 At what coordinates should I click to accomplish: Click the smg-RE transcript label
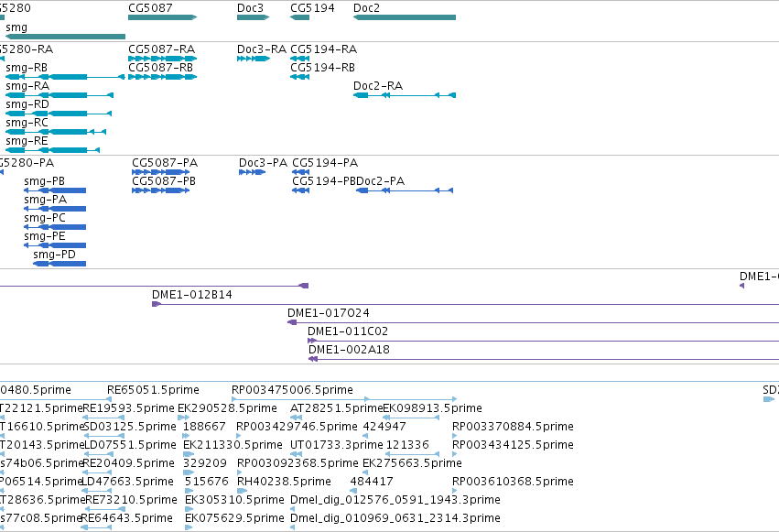[27, 141]
